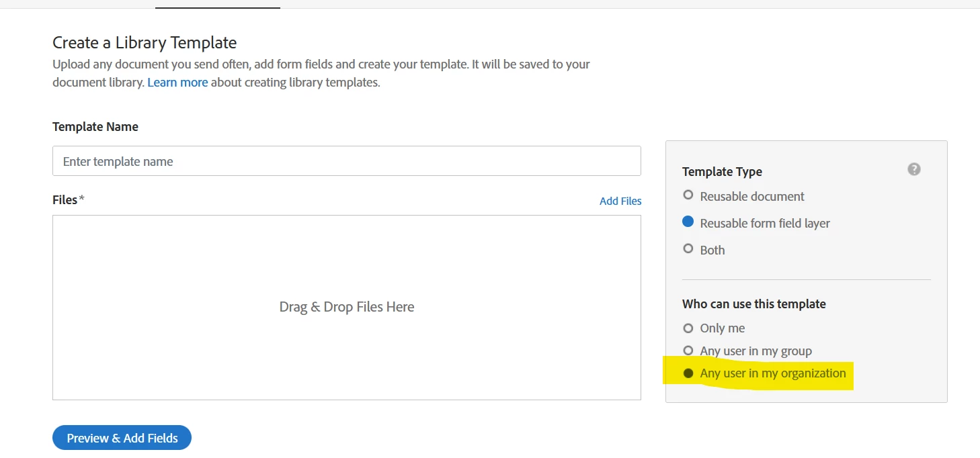Click the Template Type help question mark icon
This screenshot has width=980, height=458.
[x=913, y=169]
